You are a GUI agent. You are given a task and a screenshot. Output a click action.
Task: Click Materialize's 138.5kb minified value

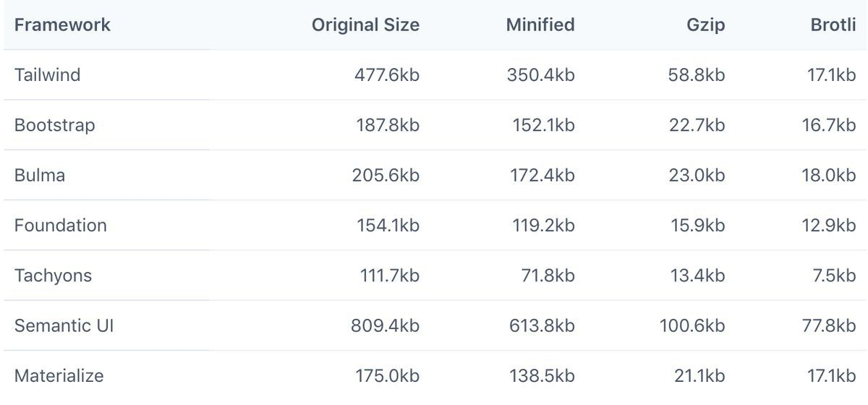542,376
